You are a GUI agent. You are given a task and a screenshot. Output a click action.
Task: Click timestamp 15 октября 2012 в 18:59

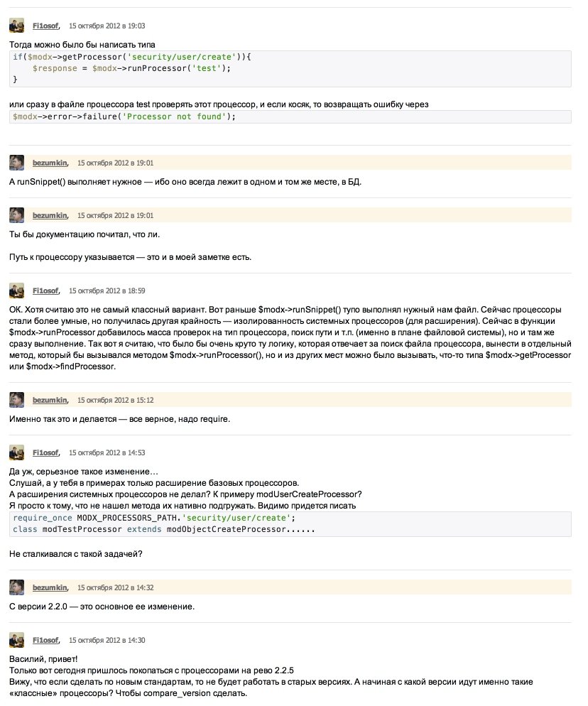coord(107,291)
